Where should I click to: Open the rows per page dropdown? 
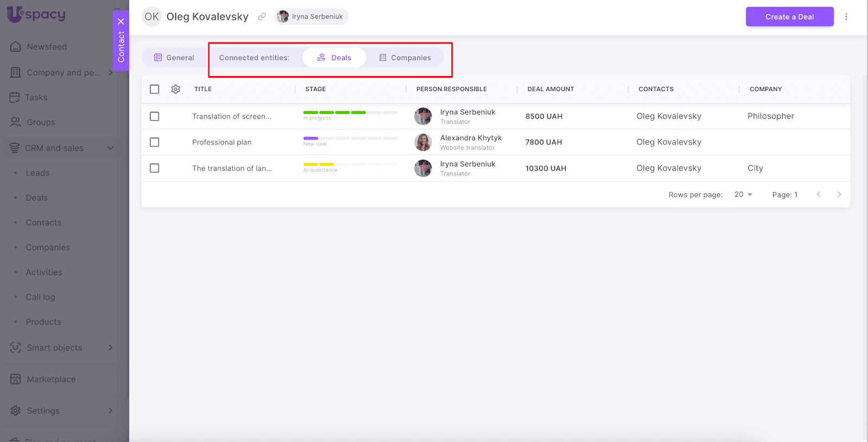coord(743,194)
